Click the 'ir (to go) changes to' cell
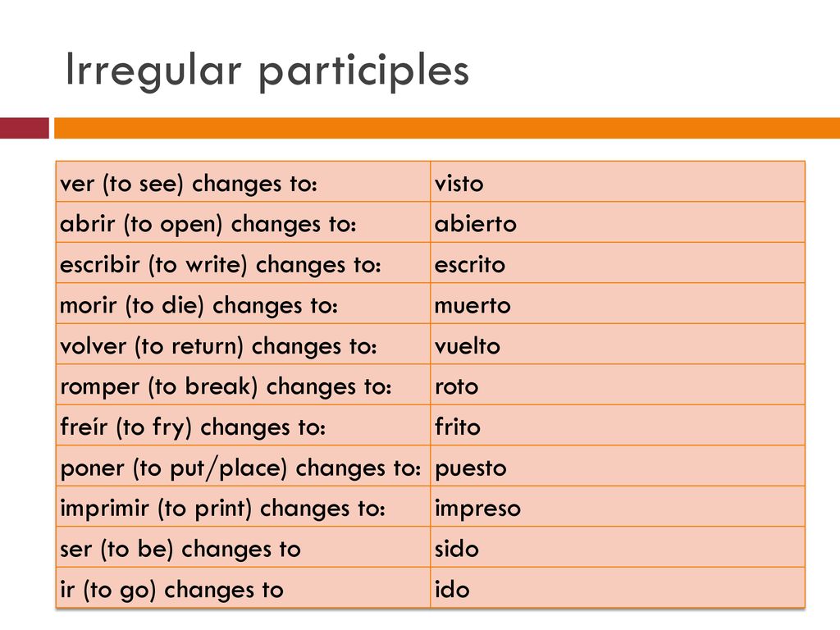This screenshot has width=840, height=630. pos(243,587)
